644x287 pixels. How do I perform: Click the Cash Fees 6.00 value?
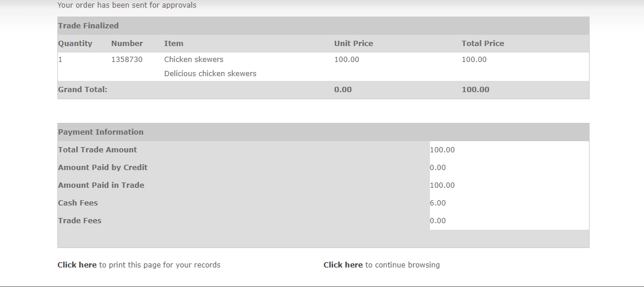click(438, 203)
